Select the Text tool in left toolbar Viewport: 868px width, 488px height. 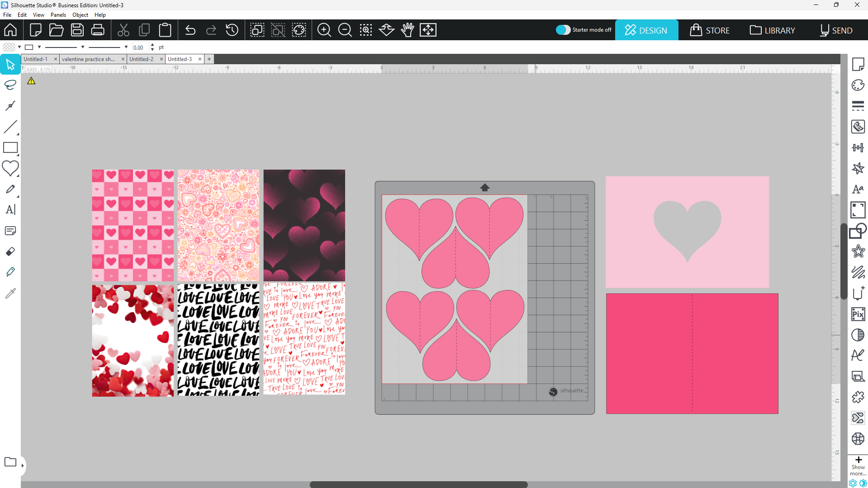coord(10,210)
